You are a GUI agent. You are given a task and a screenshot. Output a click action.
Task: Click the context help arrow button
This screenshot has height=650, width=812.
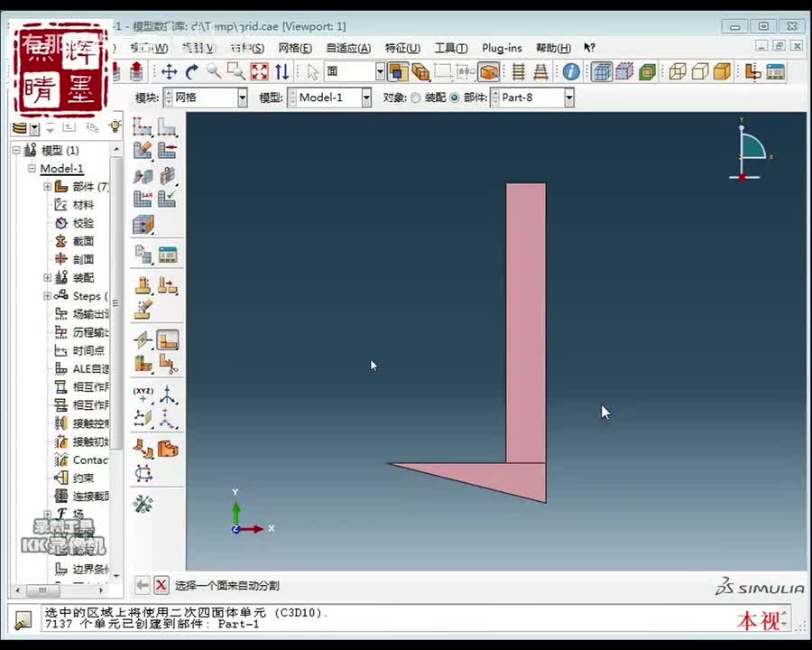click(589, 48)
